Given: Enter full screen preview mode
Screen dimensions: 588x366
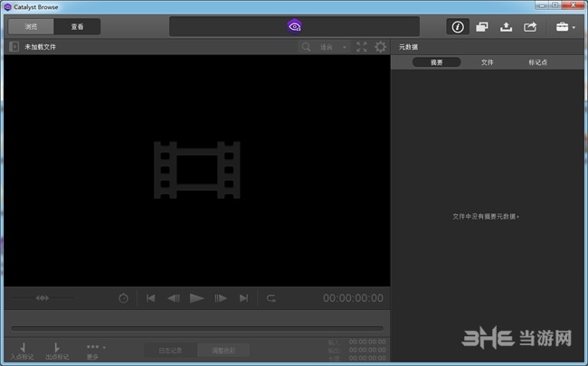Looking at the screenshot, I should pos(362,47).
